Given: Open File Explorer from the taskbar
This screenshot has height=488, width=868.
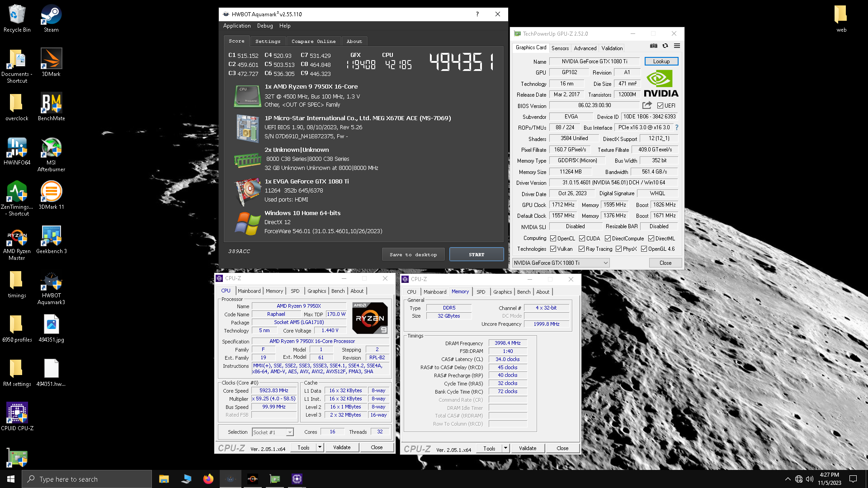Looking at the screenshot, I should 164,479.
